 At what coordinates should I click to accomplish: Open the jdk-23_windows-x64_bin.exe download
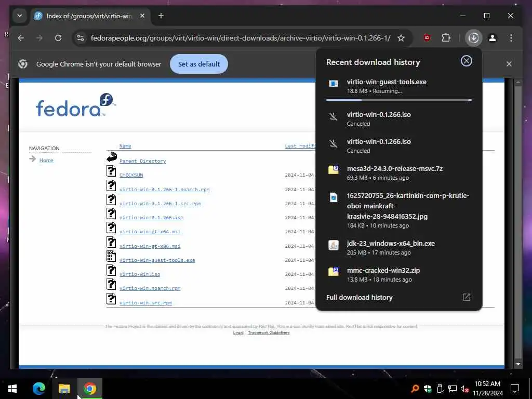click(399, 248)
